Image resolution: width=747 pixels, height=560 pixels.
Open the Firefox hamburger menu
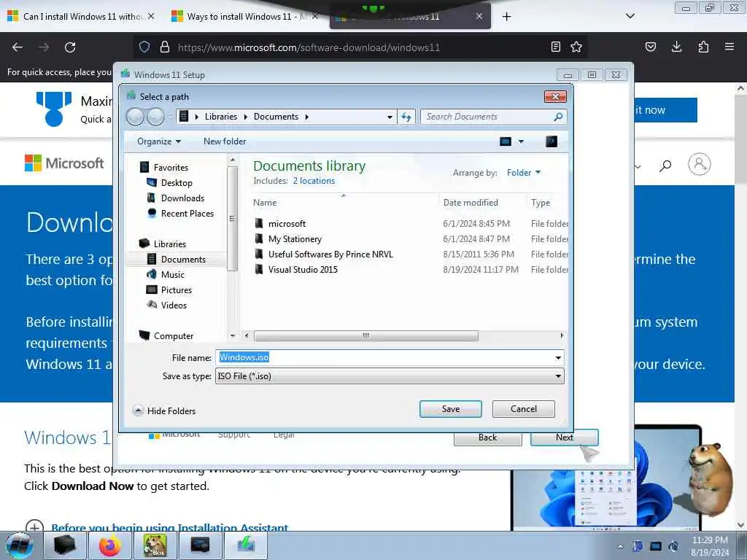point(729,47)
